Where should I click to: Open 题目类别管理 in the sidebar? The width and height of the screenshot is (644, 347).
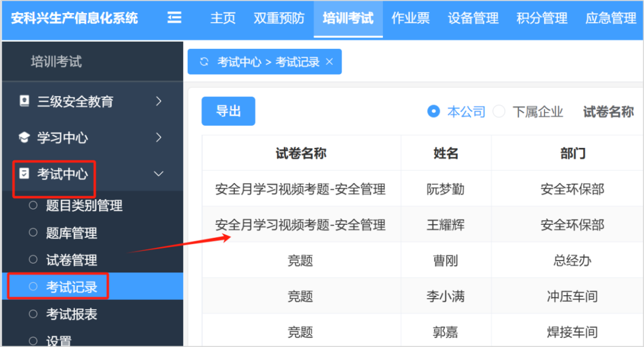pyautogui.click(x=84, y=206)
